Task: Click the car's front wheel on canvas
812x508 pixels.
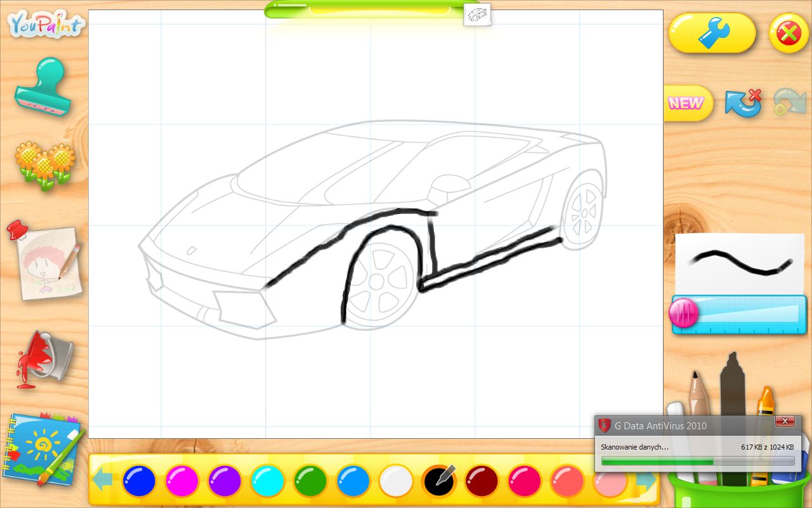Action: click(377, 283)
